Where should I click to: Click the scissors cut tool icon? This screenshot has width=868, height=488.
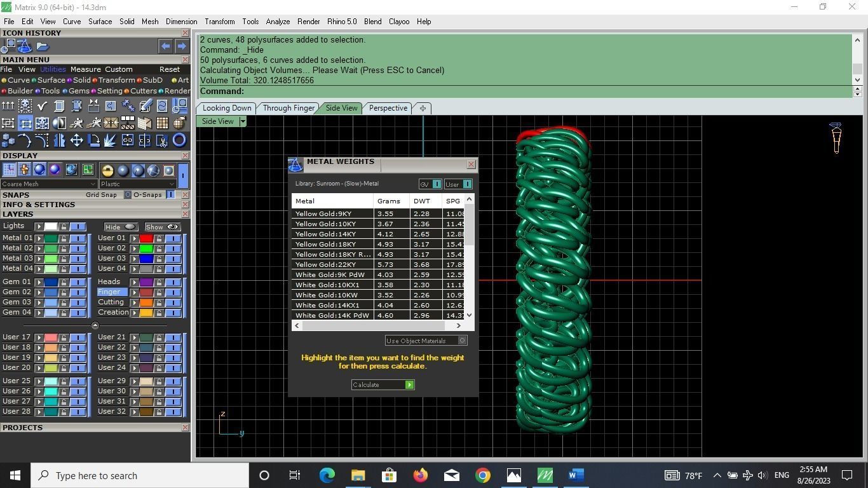tap(162, 140)
